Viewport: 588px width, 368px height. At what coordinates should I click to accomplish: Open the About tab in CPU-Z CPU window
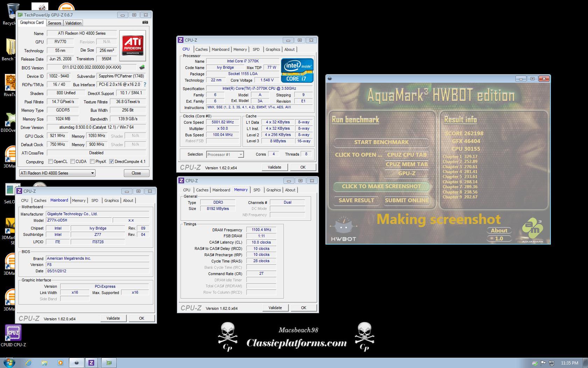(289, 49)
